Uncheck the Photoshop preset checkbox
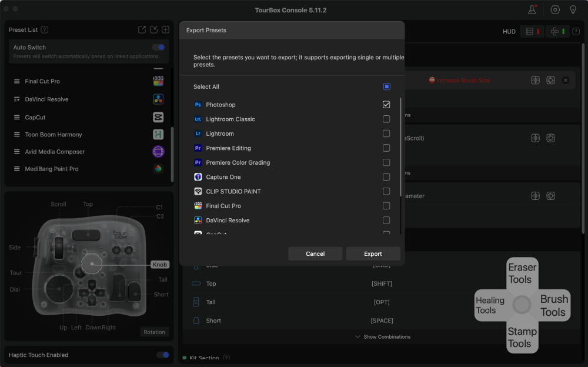This screenshot has height=367, width=588. 386,104
